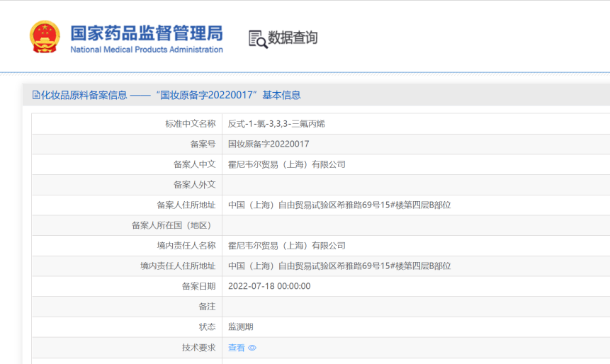Viewport: 610px width, 364px height.
Task: Select the company name in 备案人中文 row
Action: (x=287, y=164)
